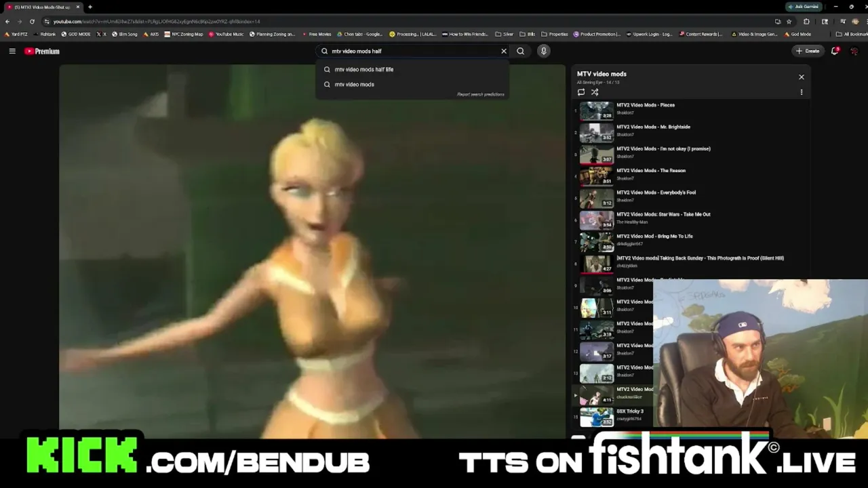Open God Mode bookmark near All Bookmarks
This screenshot has height=488, width=868.
pyautogui.click(x=798, y=34)
